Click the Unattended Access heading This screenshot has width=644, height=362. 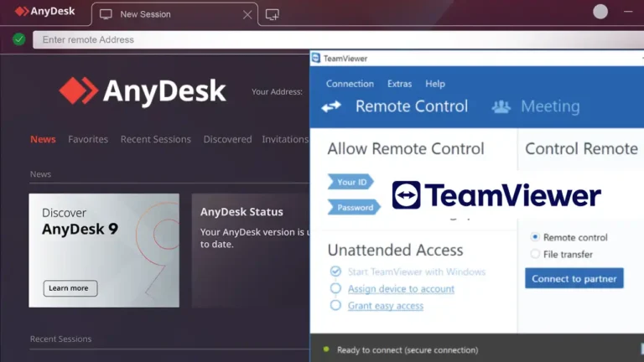pyautogui.click(x=395, y=250)
